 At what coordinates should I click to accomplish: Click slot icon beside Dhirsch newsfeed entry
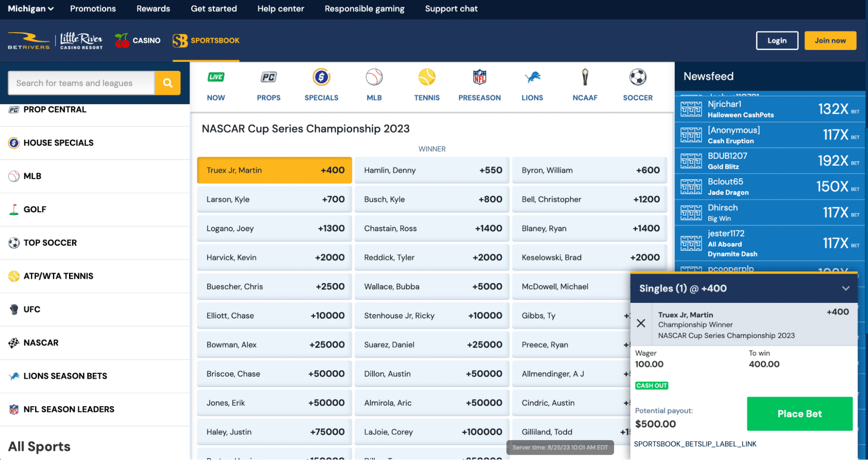691,213
